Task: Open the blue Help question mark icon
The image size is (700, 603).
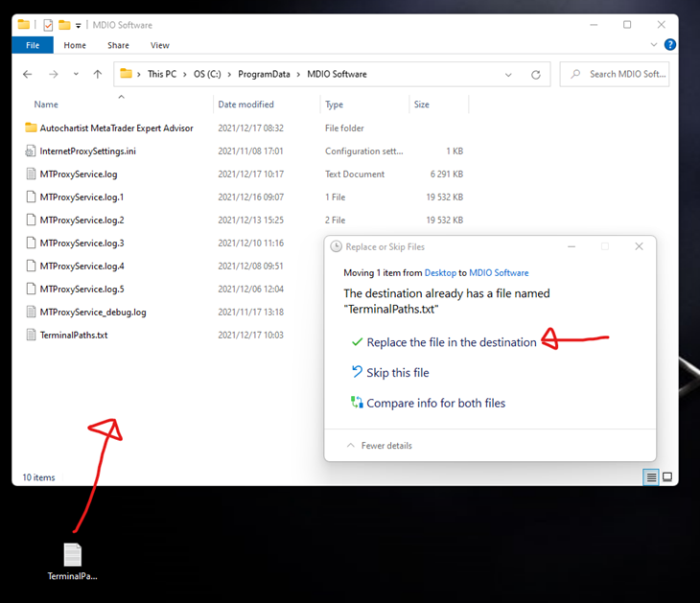Action: tap(669, 45)
